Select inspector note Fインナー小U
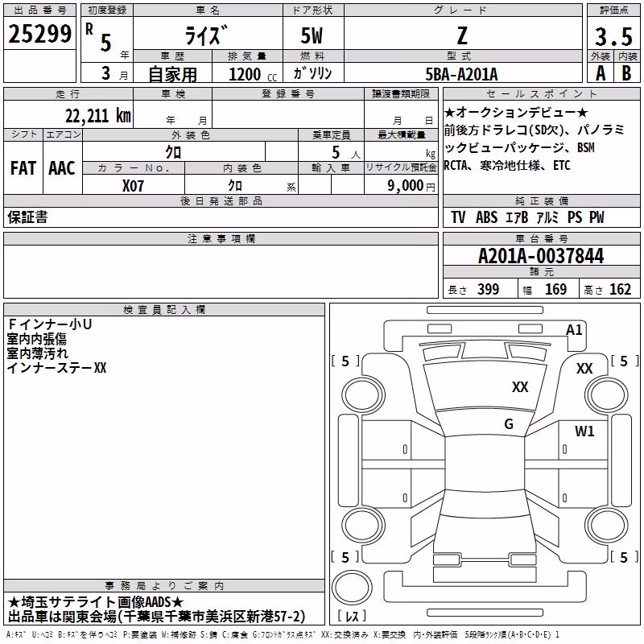This screenshot has width=644, height=644. click(50, 324)
